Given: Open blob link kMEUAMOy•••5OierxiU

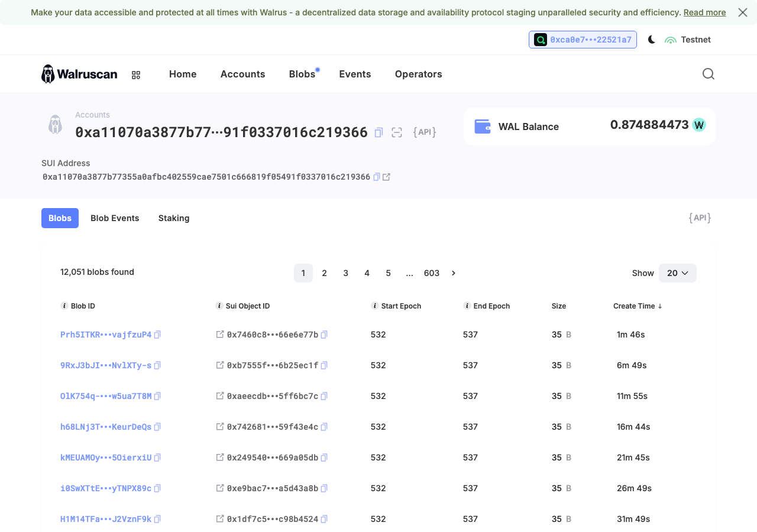Looking at the screenshot, I should click(106, 458).
